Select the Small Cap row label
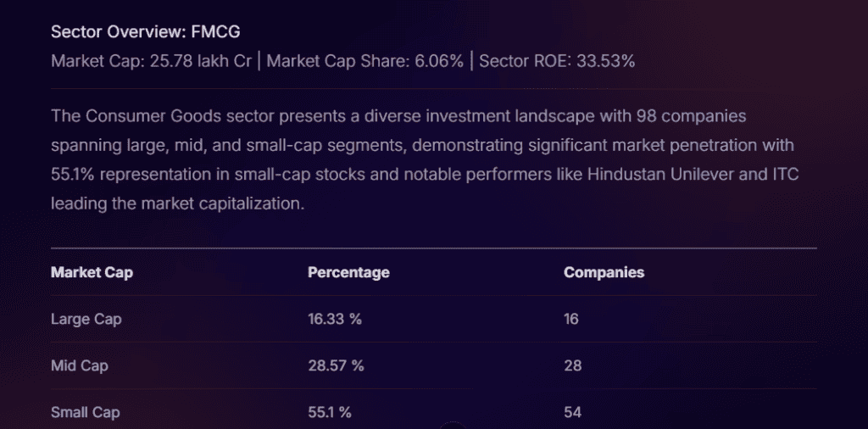The height and width of the screenshot is (429, 868). 85,412
